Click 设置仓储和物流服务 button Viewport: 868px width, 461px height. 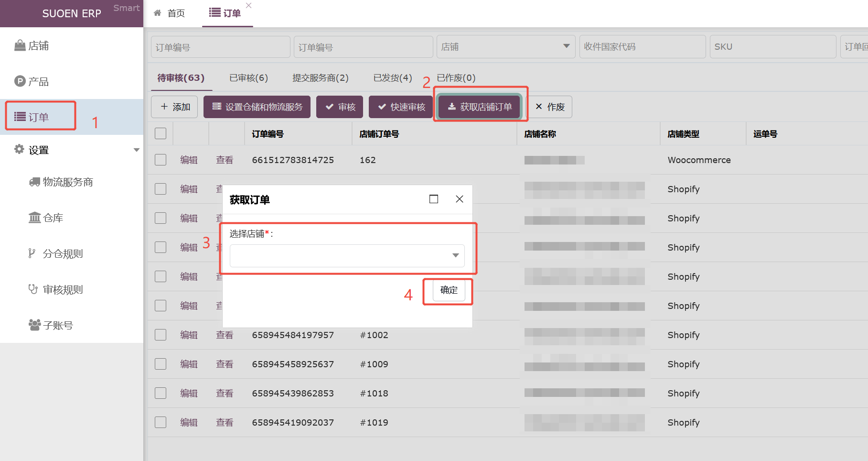[257, 107]
